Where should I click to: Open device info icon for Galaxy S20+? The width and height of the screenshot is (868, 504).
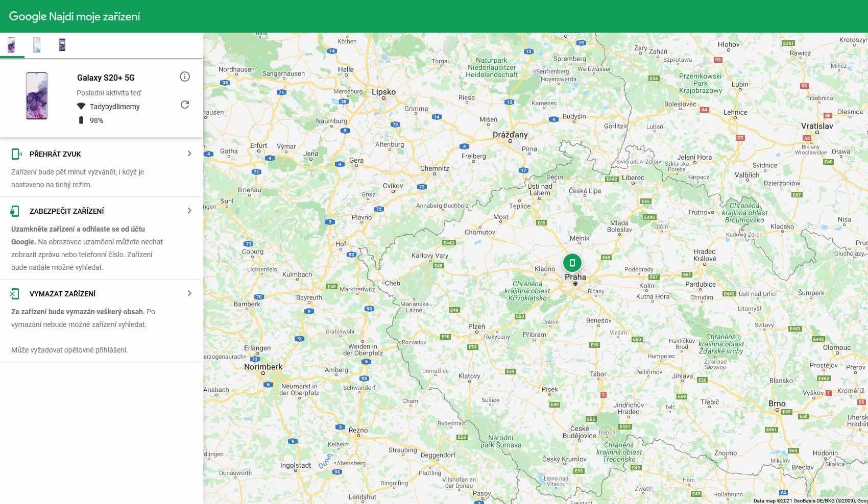pos(185,77)
